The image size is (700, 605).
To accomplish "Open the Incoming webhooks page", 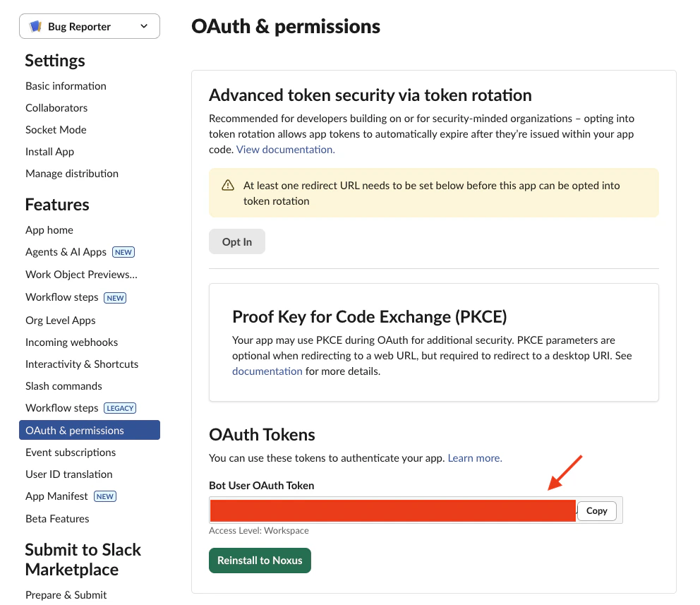I will point(71,342).
